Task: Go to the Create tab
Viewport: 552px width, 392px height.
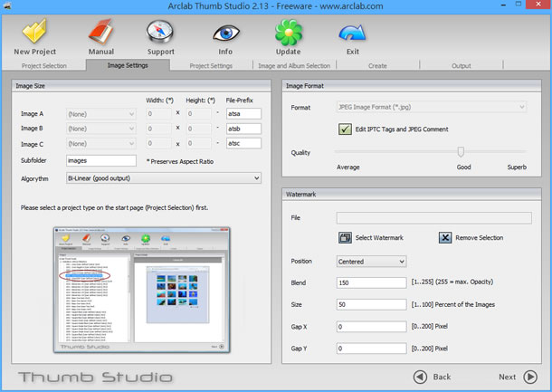Action: pyautogui.click(x=377, y=66)
